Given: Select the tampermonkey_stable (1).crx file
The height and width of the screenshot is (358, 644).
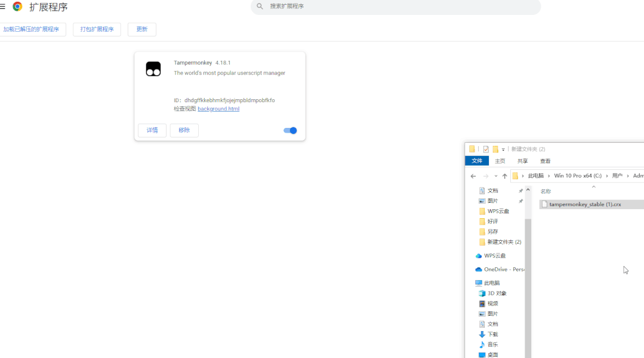Looking at the screenshot, I should (585, 204).
